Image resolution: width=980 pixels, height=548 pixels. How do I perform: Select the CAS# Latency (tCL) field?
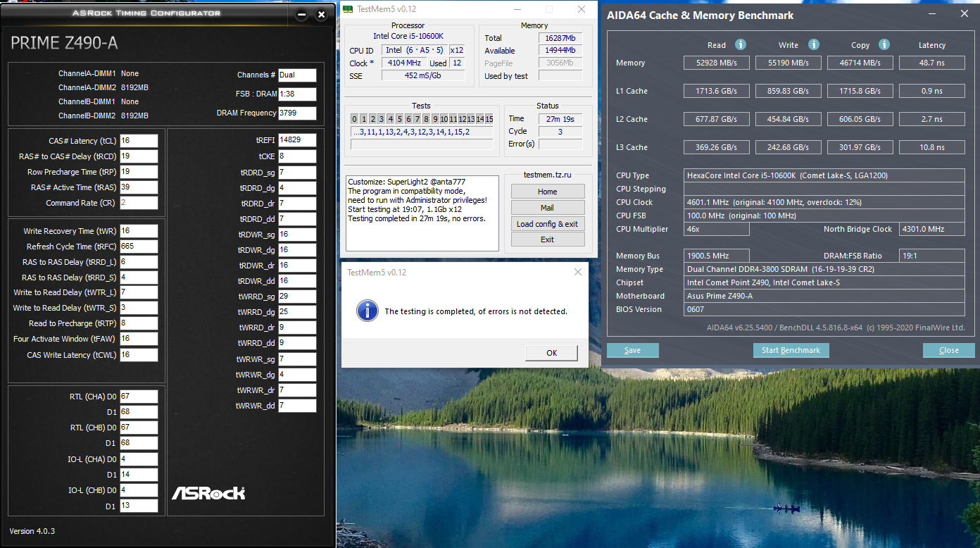[139, 141]
